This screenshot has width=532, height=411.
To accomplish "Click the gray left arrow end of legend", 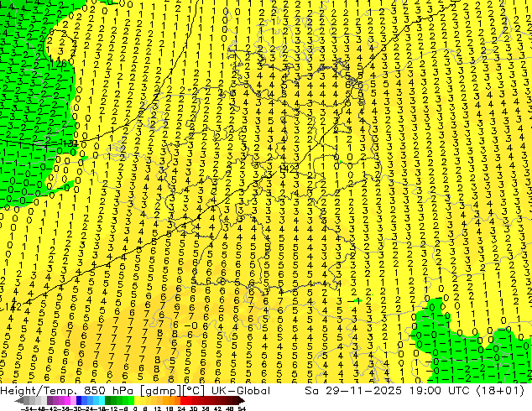I will pos(18,400).
